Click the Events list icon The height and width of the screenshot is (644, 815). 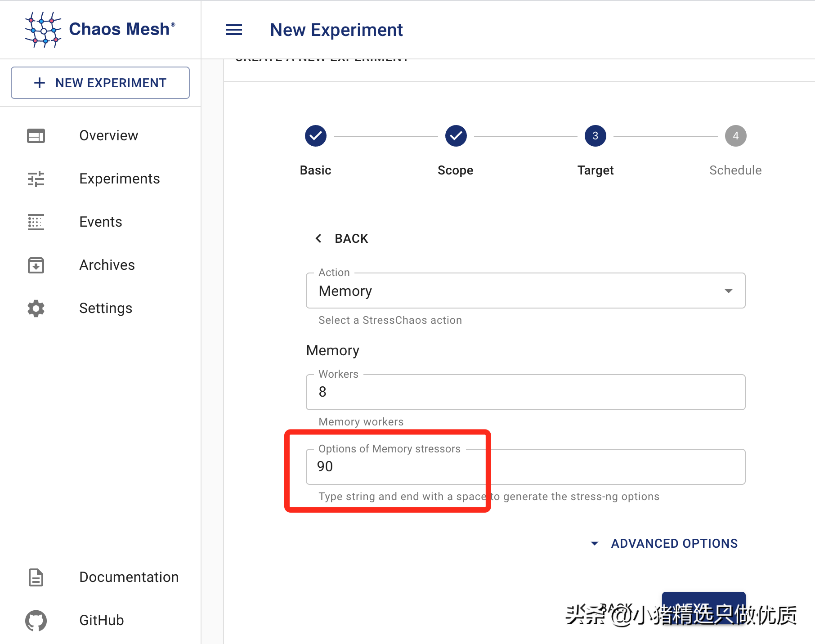click(x=36, y=222)
